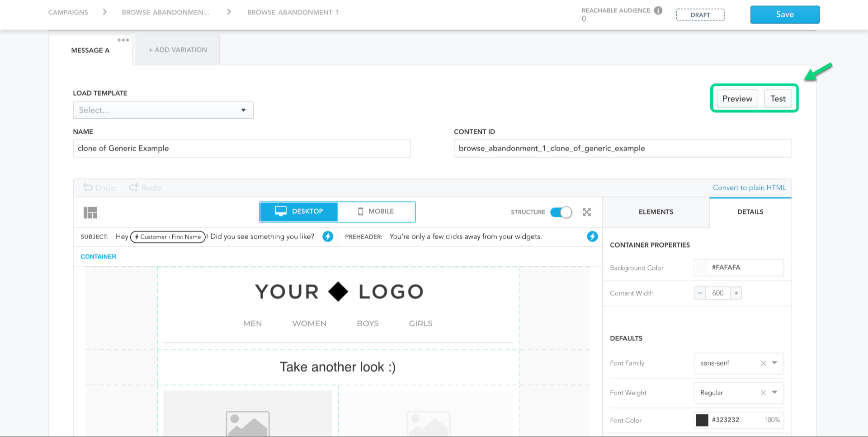This screenshot has height=437, width=868.
Task: Toggle the Structure switch off
Action: click(x=561, y=212)
